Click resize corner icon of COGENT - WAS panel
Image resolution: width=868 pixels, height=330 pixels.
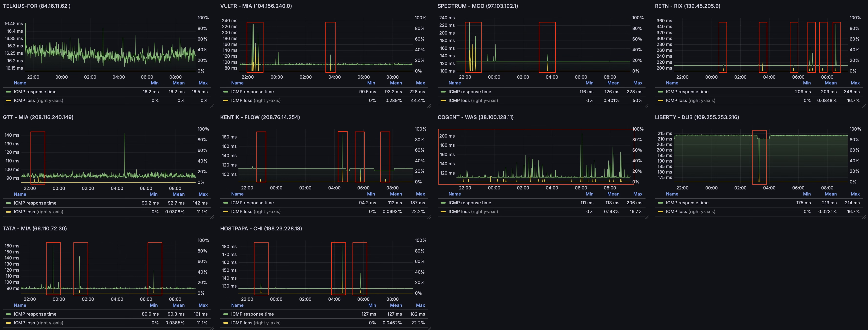tap(647, 217)
